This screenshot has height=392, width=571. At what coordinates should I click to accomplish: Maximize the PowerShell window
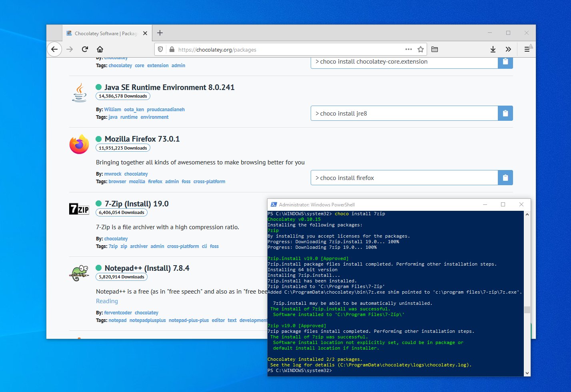click(x=503, y=204)
